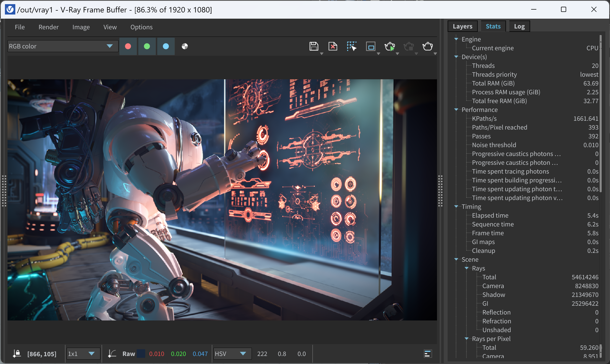Open the Render menu
Viewport: 610px width, 364px height.
click(x=48, y=27)
